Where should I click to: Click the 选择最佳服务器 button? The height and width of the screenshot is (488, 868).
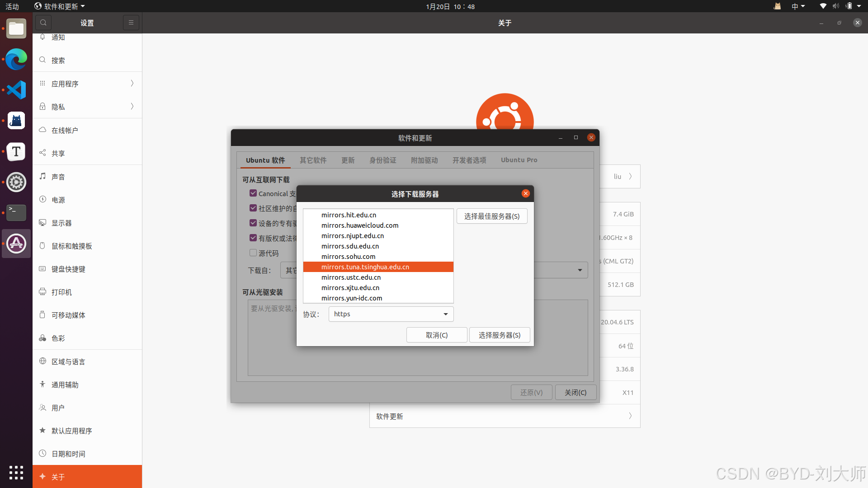[492, 216]
